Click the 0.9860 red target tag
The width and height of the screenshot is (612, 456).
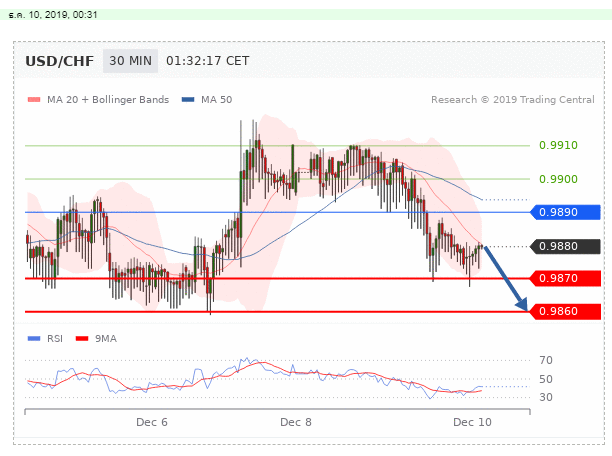tap(565, 312)
